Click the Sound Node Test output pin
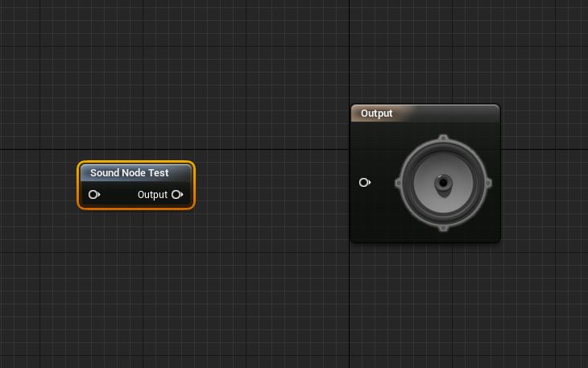Image resolution: width=588 pixels, height=368 pixels. click(177, 195)
